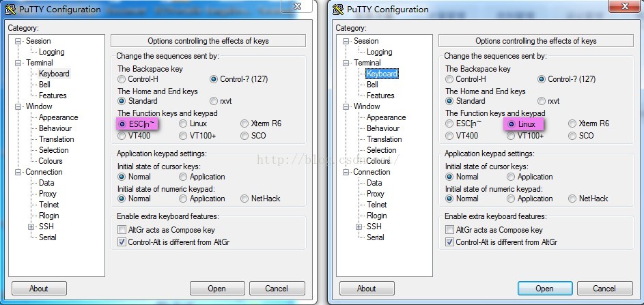Open Data category in left window
The width and height of the screenshot is (644, 305).
coord(46,183)
